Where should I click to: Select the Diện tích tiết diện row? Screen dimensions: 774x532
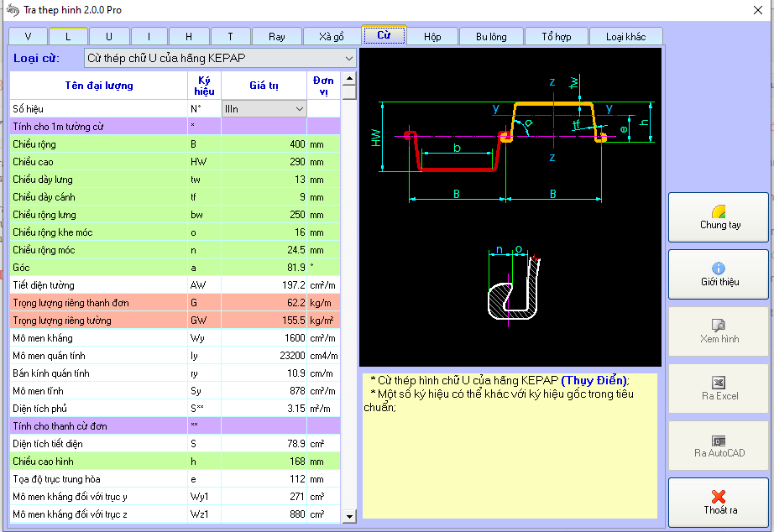[175, 444]
